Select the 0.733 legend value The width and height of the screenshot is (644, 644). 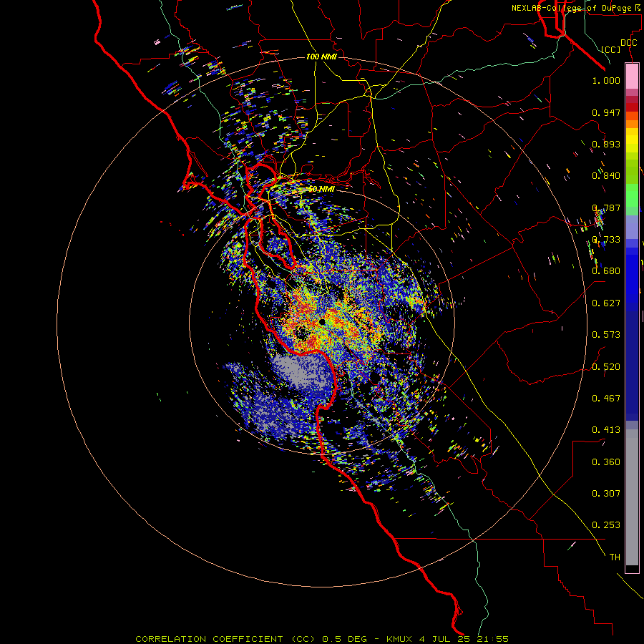[606, 240]
